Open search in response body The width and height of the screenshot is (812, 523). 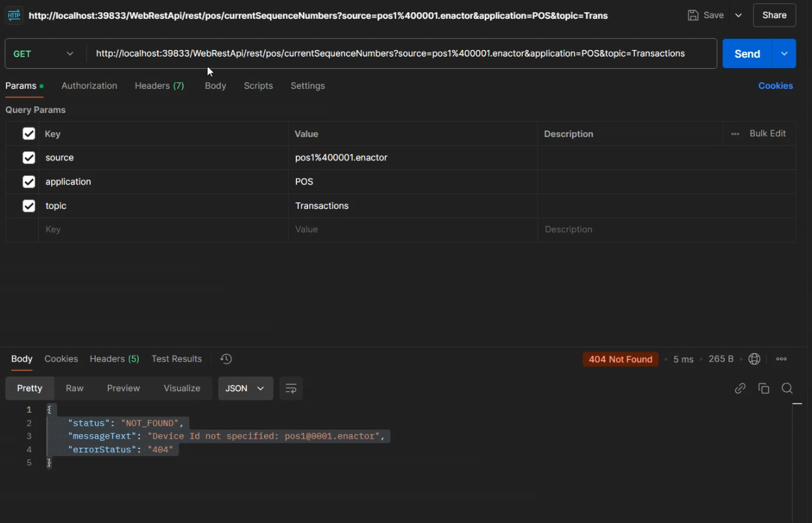click(x=787, y=388)
